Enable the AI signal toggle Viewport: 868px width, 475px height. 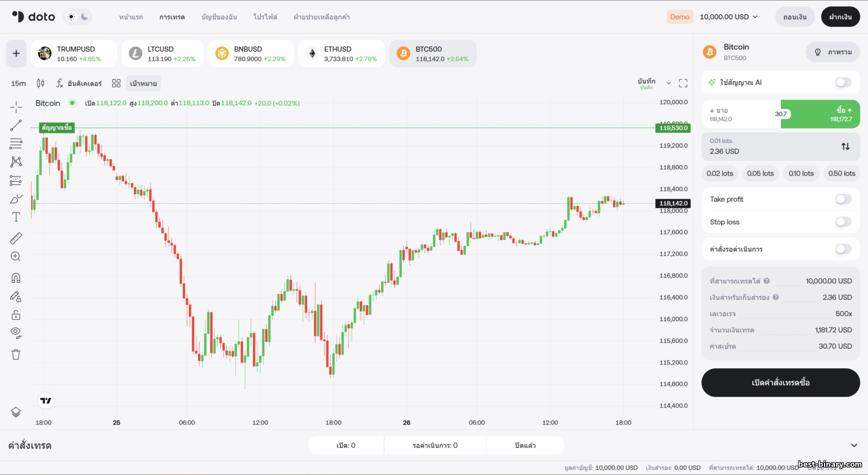click(843, 82)
